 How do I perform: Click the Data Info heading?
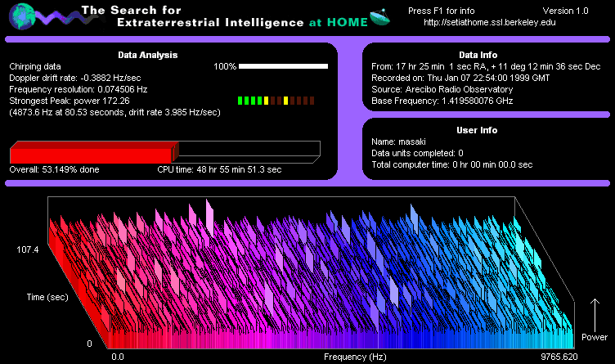(x=478, y=55)
